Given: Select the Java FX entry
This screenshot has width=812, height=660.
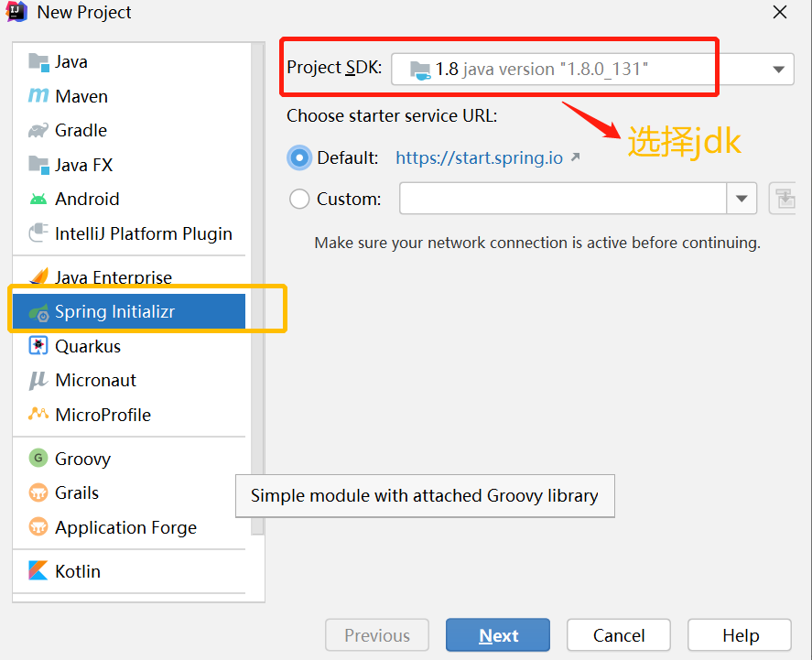Looking at the screenshot, I should point(129,165).
